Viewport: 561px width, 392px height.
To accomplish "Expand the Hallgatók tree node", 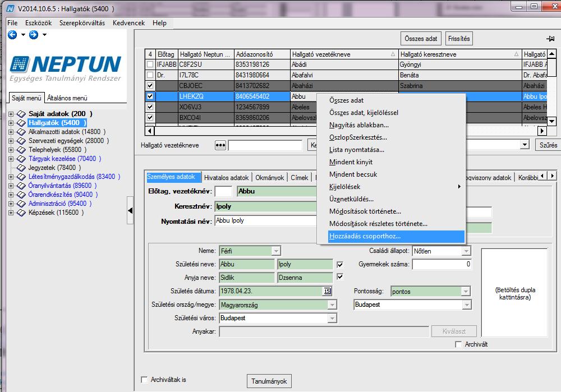I will pyautogui.click(x=11, y=123).
